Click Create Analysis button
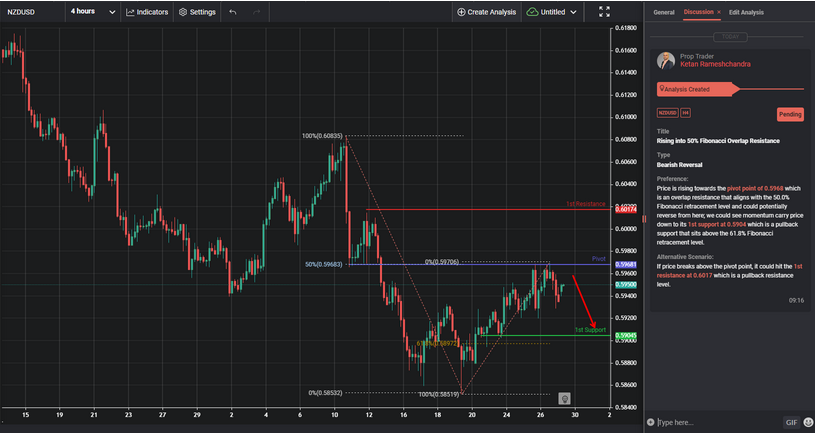The height and width of the screenshot is (434, 815). click(x=487, y=12)
